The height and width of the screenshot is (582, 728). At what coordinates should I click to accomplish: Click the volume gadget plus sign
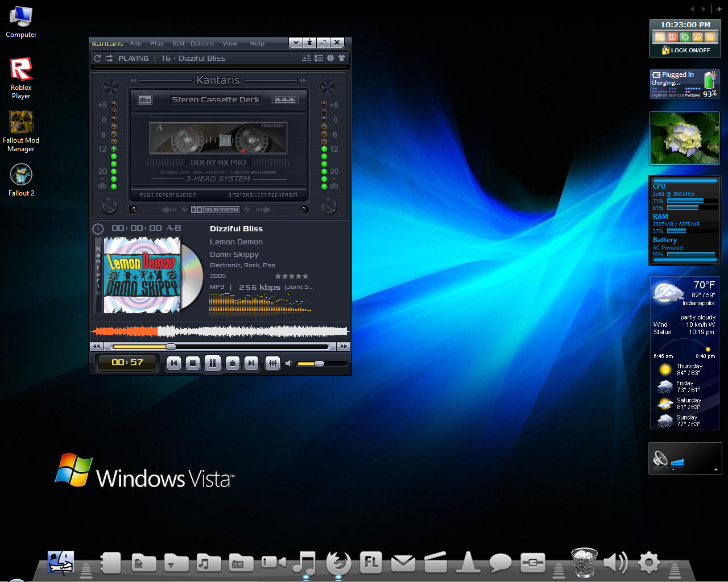tap(715, 470)
